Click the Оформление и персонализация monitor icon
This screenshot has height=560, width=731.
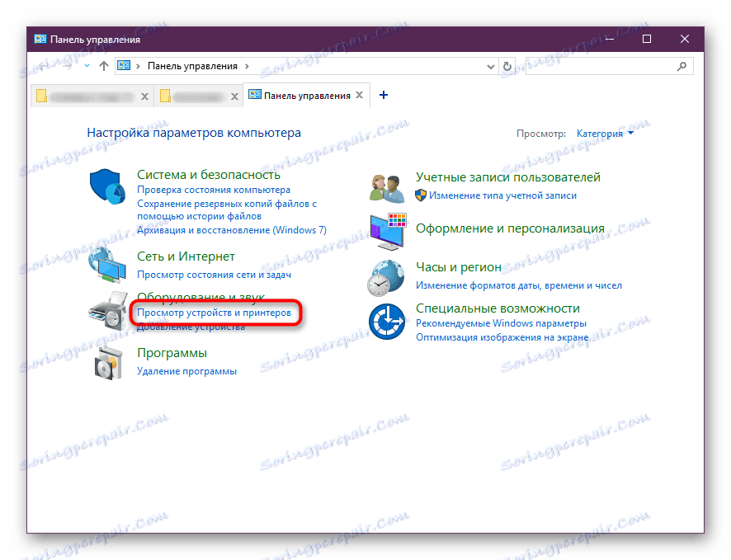click(388, 232)
